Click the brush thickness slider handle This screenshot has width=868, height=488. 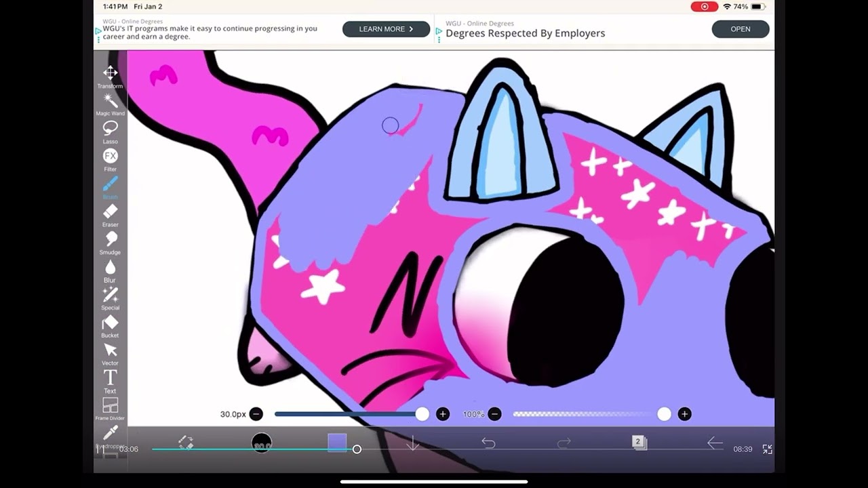[422, 414]
